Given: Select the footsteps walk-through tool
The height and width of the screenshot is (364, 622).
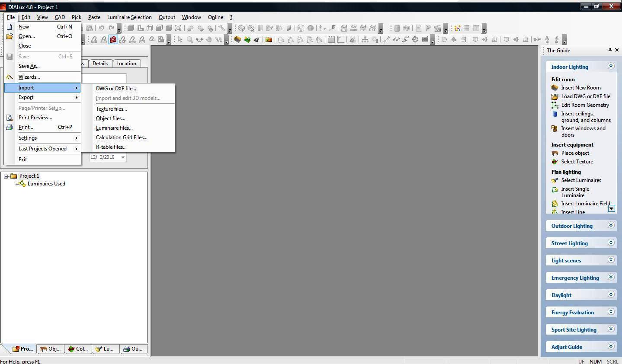Looking at the screenshot, I should (x=218, y=39).
